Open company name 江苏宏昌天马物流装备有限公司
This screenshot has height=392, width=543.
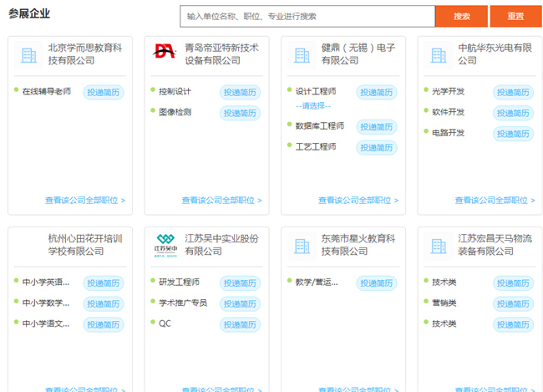[495, 245]
